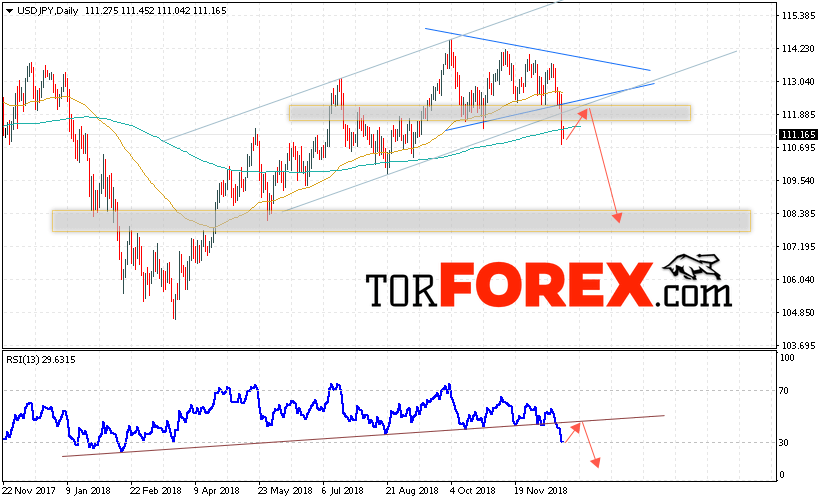This screenshot has width=819, height=502.
Task: Click the 9 Apr 2018 date axis label
Action: coord(217,491)
